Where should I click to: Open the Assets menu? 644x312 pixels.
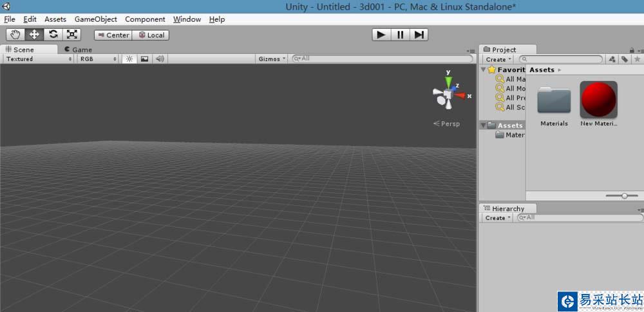pos(55,19)
